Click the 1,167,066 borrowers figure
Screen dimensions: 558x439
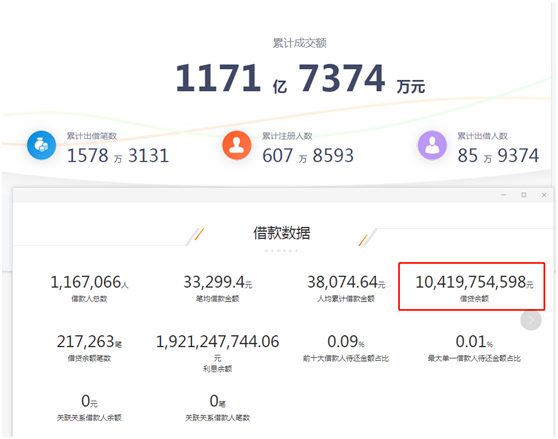[89, 282]
